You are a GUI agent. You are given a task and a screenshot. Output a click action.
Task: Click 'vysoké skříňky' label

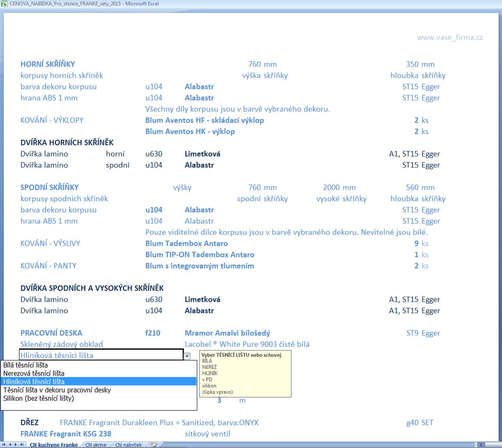click(341, 199)
